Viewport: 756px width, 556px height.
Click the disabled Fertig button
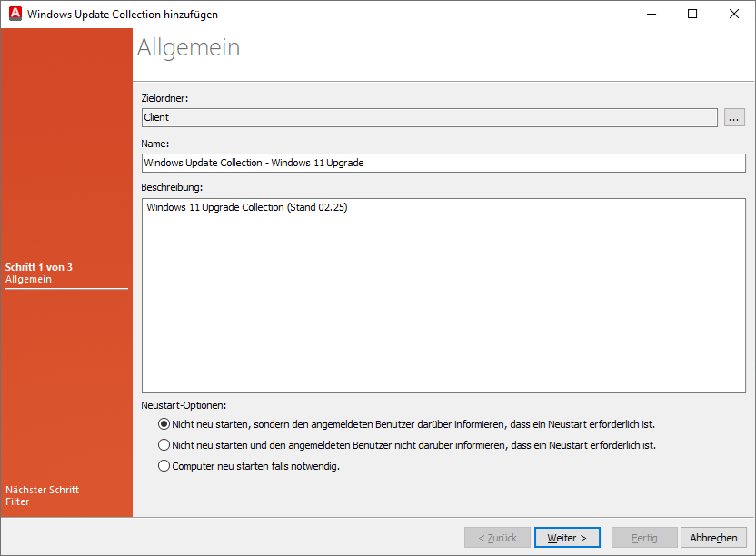tap(644, 537)
